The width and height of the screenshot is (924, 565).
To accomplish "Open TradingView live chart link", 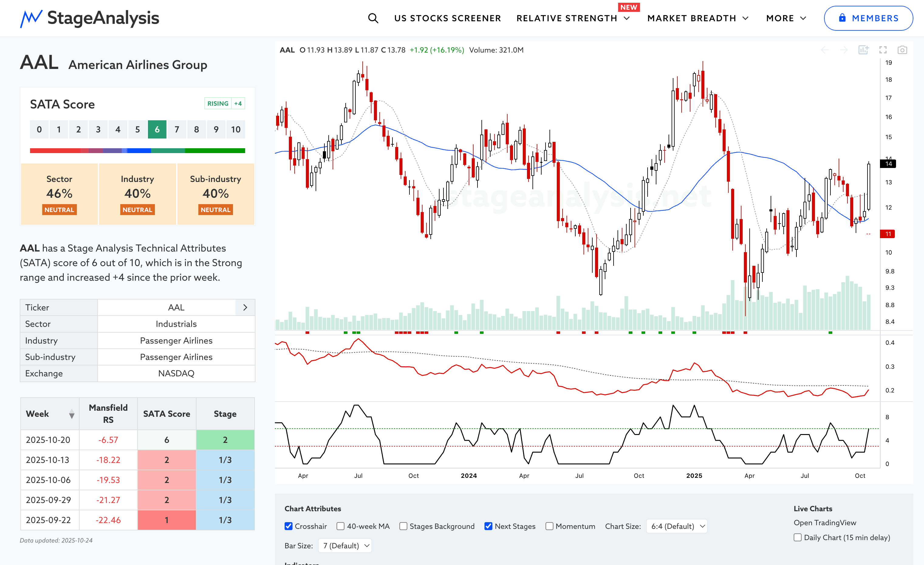I will [x=825, y=522].
